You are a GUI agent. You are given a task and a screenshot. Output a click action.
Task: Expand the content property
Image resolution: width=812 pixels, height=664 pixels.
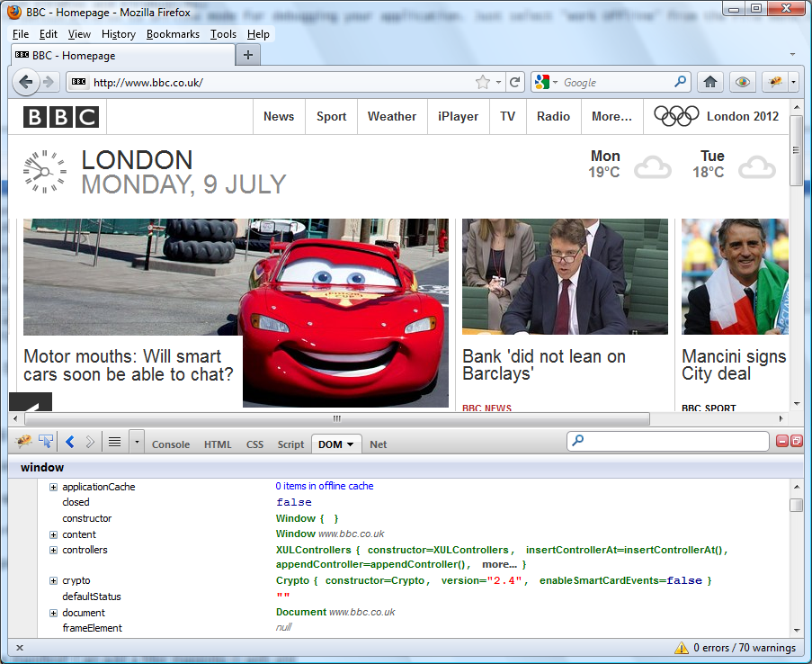click(x=53, y=534)
